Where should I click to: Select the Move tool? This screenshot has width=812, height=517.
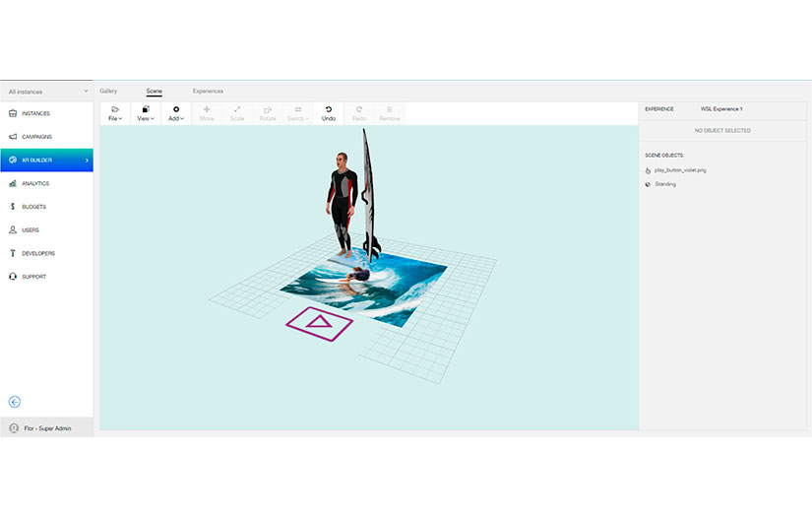(x=207, y=113)
